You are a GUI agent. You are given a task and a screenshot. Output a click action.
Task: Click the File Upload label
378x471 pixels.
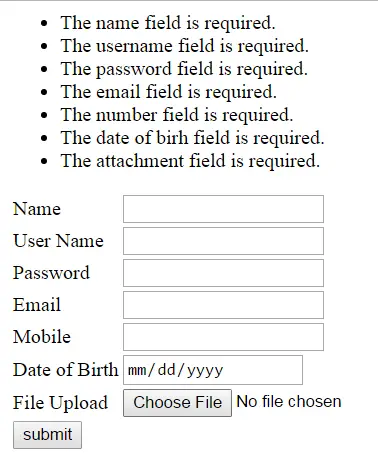(60, 403)
